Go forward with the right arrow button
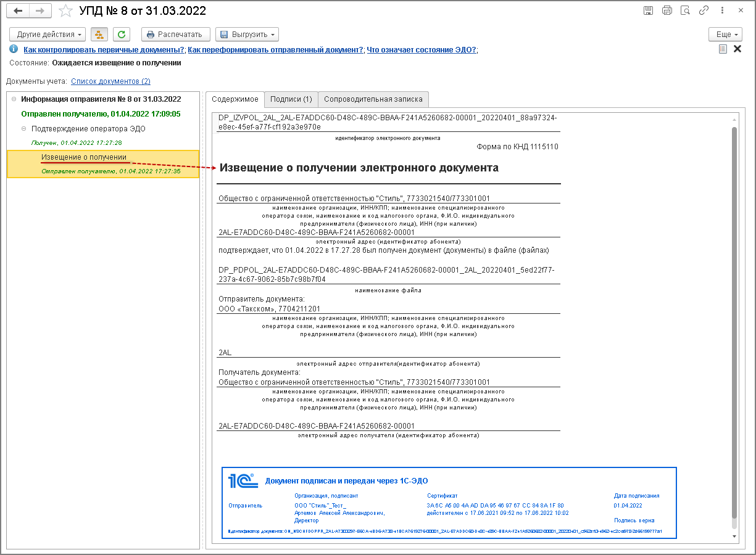The width and height of the screenshot is (756, 555). tap(40, 10)
